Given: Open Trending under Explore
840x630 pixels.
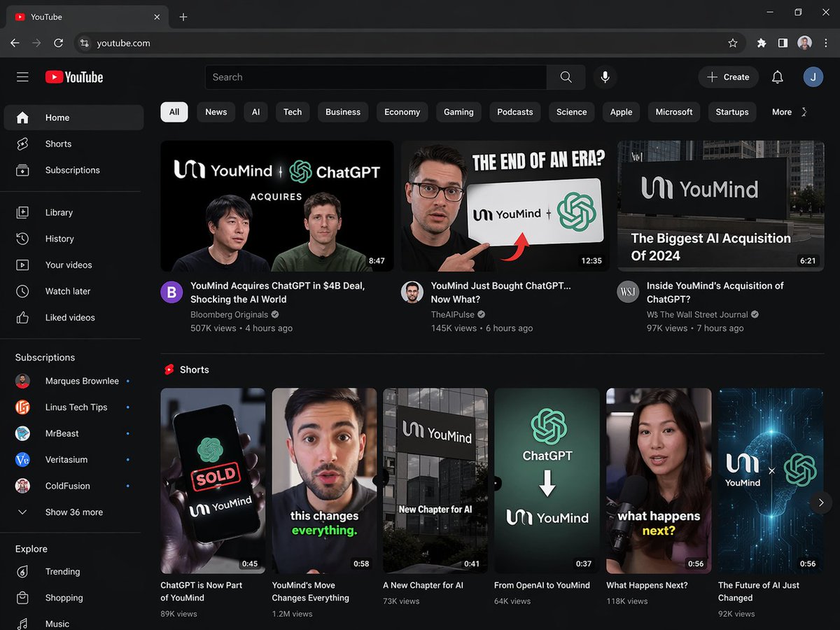Looking at the screenshot, I should coord(73,571).
